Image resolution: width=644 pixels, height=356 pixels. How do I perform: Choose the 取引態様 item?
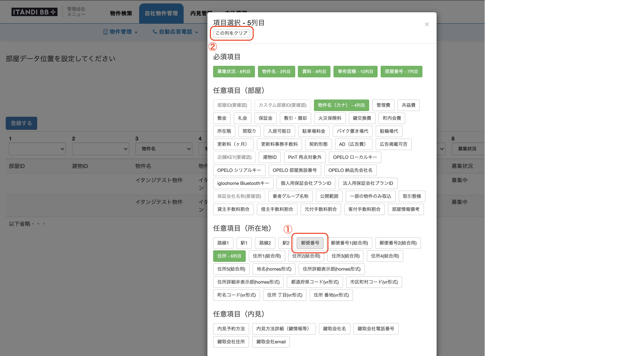(412, 196)
